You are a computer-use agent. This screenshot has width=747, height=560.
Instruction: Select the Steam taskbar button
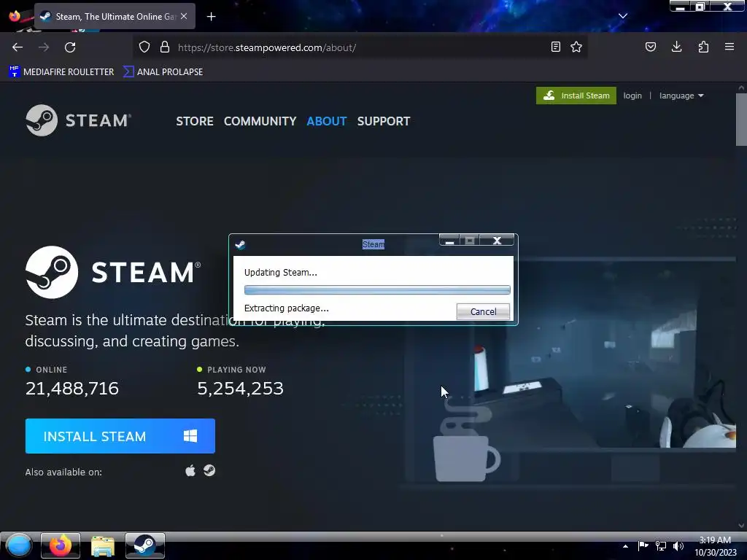coord(145,545)
